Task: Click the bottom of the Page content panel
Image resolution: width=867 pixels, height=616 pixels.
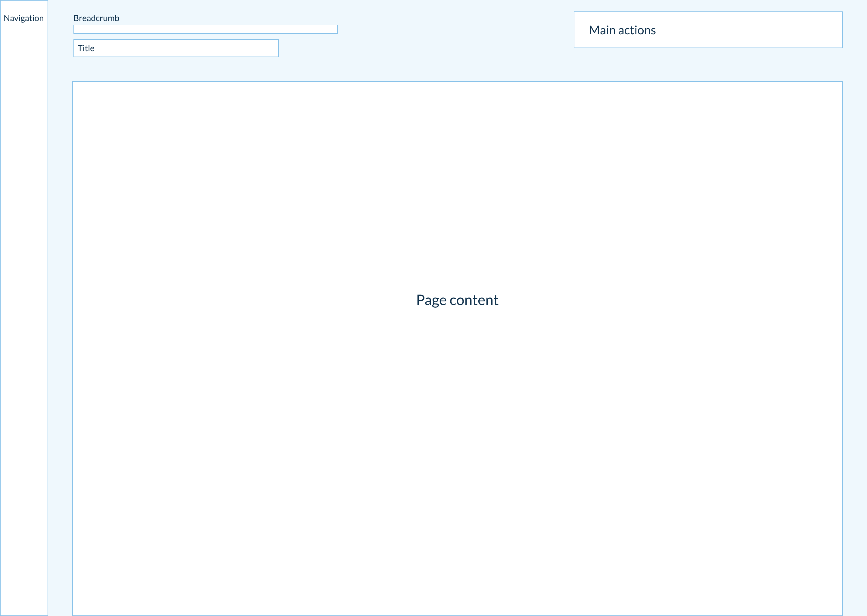Action: 457,605
